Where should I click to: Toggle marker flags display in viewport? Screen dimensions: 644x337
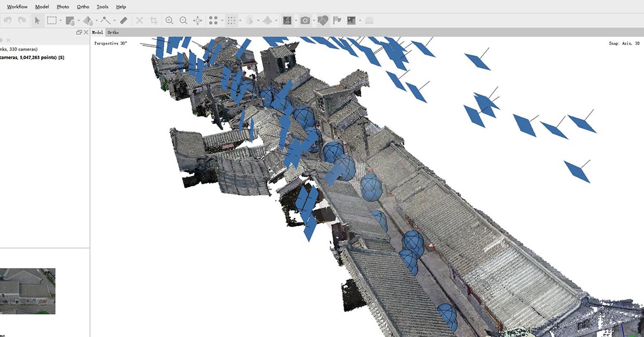point(336,20)
